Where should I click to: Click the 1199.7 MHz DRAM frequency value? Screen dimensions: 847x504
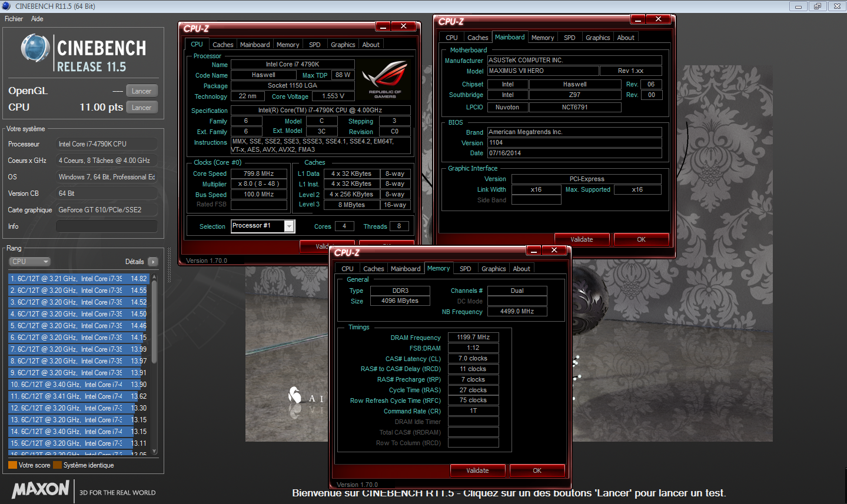click(474, 337)
